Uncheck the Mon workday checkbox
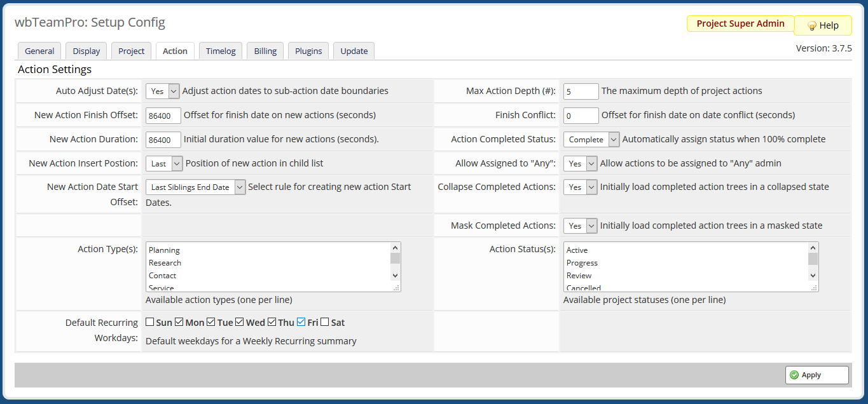868x404 pixels. tap(179, 322)
